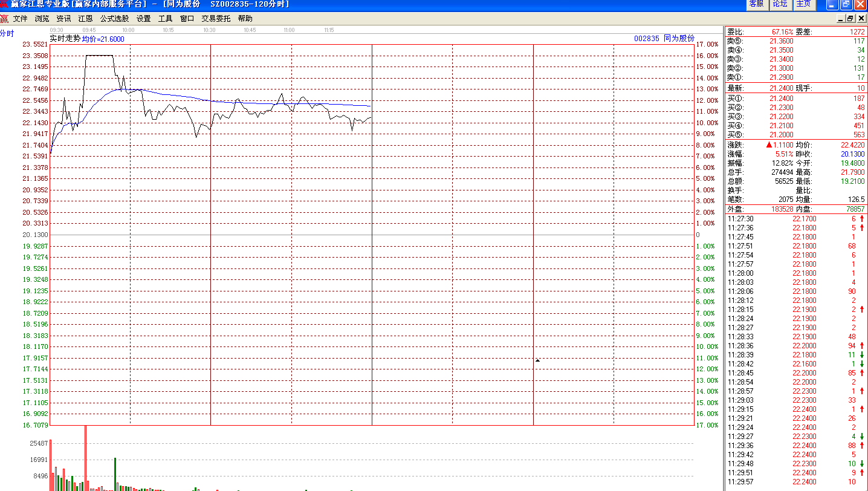Open the 窗口 menu

click(x=187, y=19)
